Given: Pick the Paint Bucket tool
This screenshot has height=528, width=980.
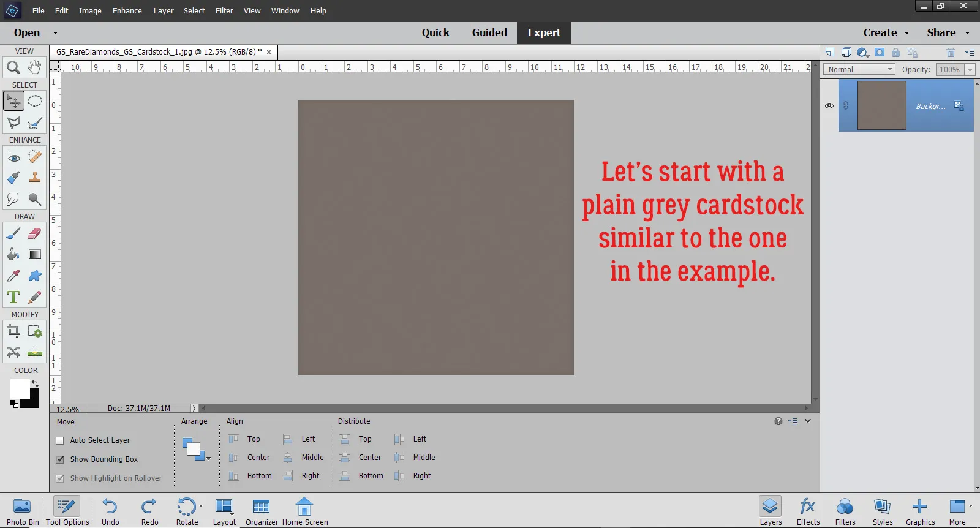Looking at the screenshot, I should tap(13, 255).
